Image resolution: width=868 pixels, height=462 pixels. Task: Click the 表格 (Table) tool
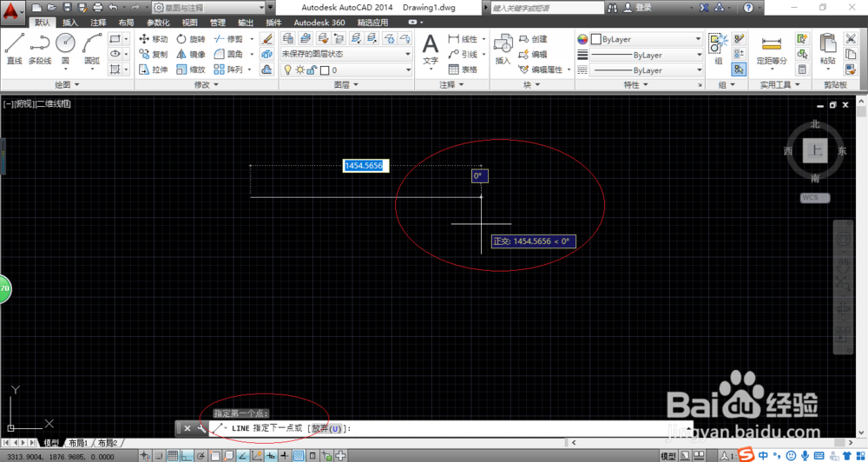[463, 69]
